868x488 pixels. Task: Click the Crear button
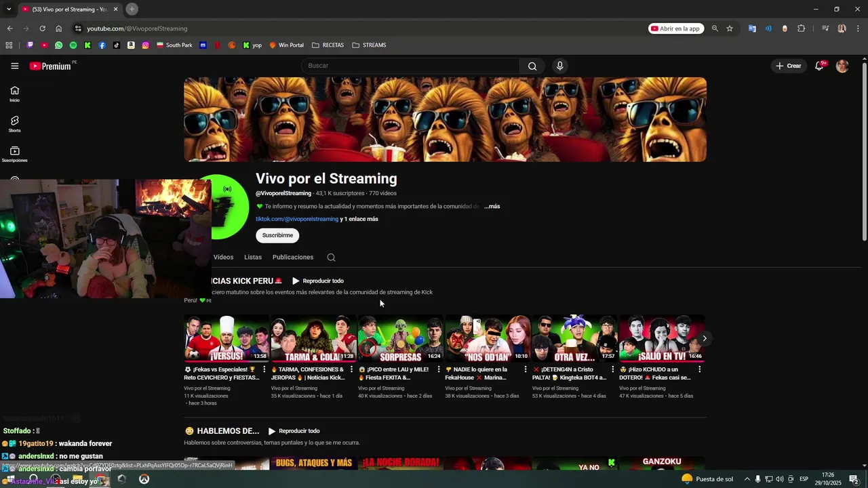[x=789, y=66]
